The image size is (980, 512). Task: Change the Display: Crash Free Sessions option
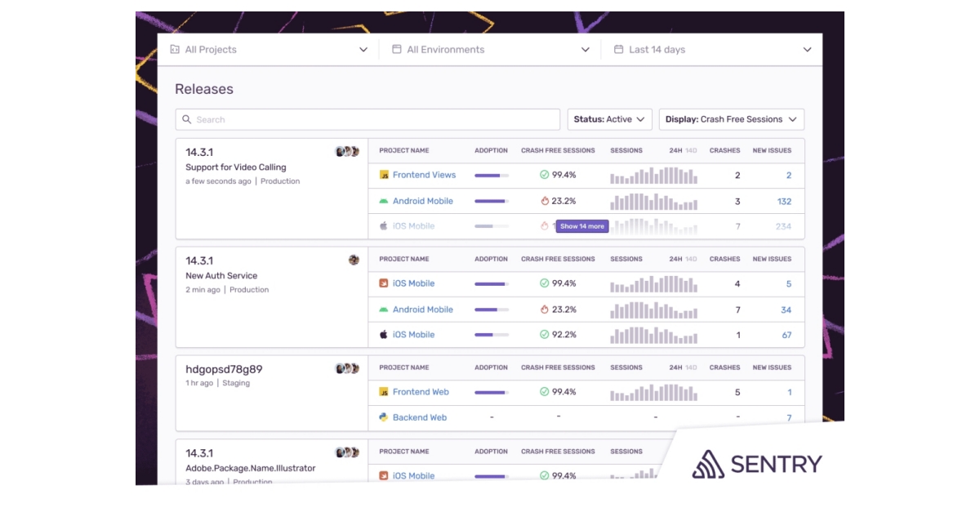(x=731, y=118)
